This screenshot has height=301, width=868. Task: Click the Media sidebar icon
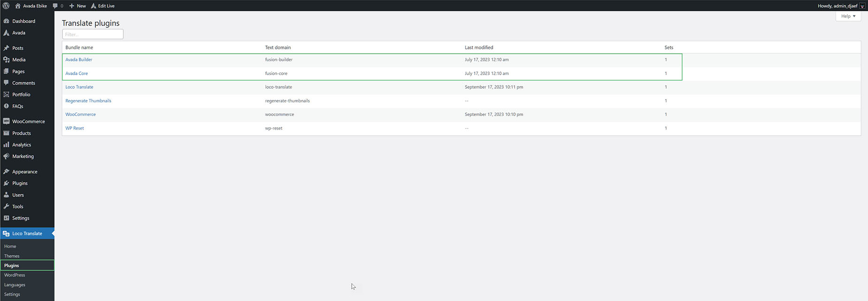pos(6,60)
